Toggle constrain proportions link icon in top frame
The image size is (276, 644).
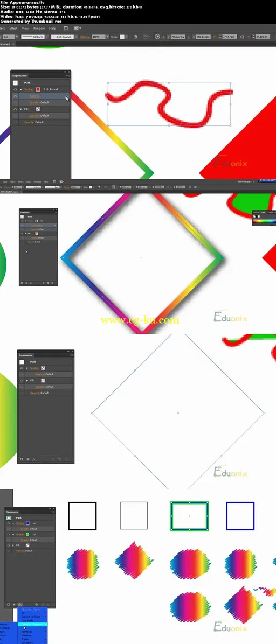pyautogui.click(x=242, y=37)
